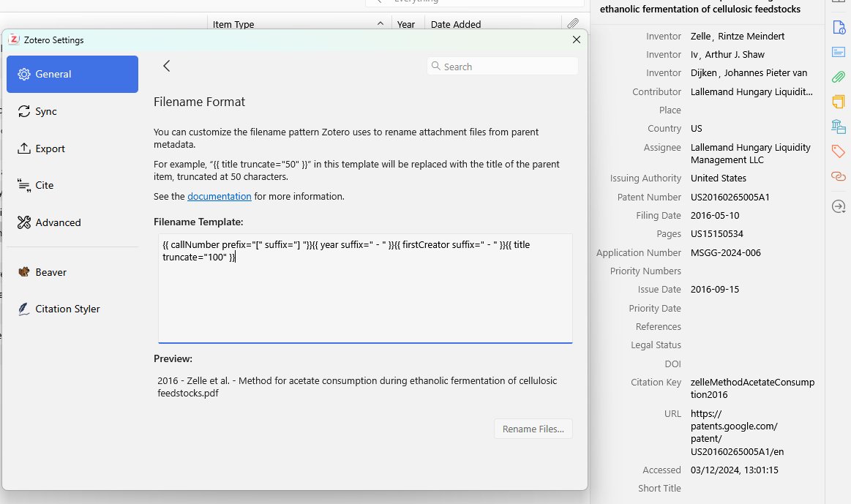Click the empty Short Title field
The height and width of the screenshot is (504, 851).
pos(751,488)
